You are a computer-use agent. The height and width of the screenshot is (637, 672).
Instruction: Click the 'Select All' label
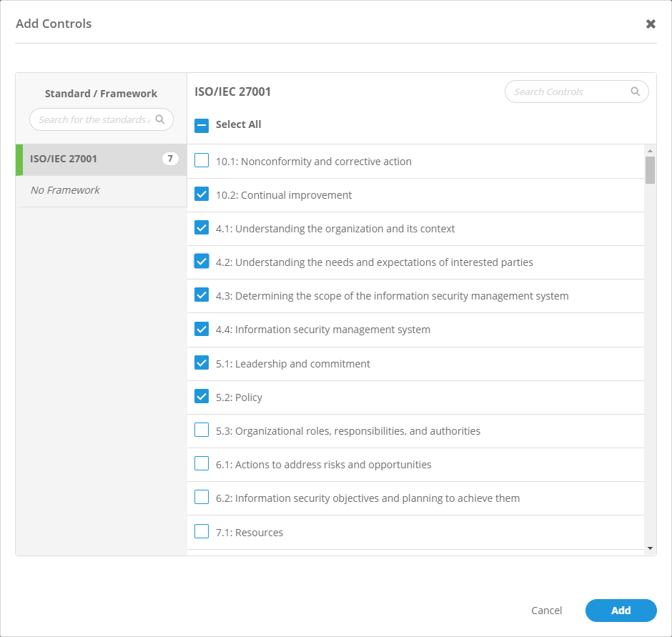click(238, 124)
